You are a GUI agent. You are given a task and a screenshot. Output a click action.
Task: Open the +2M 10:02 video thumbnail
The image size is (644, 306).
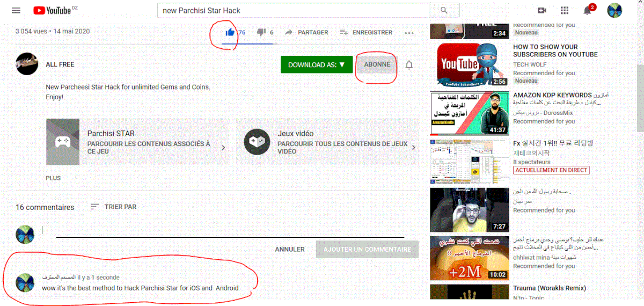point(470,258)
